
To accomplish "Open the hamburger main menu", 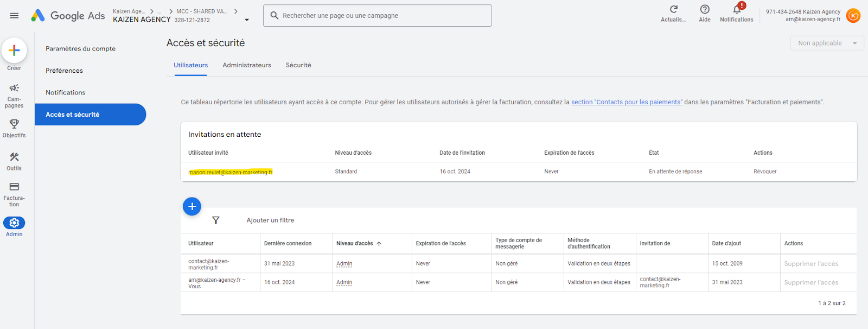I will [x=14, y=16].
